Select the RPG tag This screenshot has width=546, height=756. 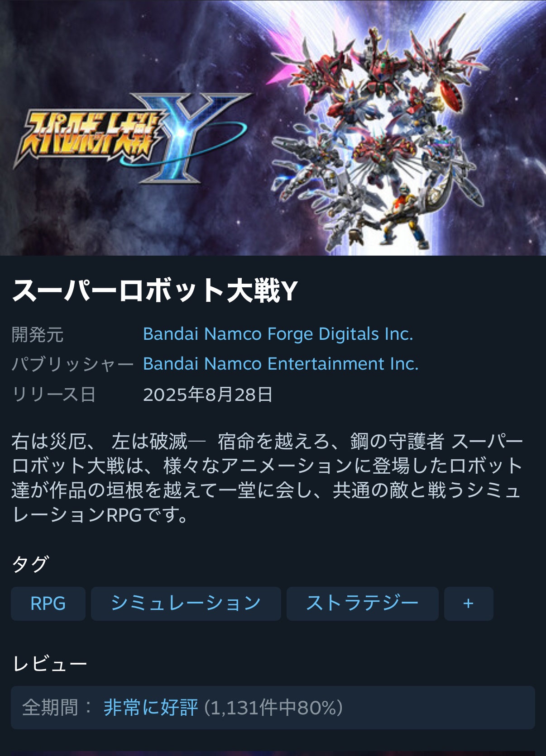48,604
